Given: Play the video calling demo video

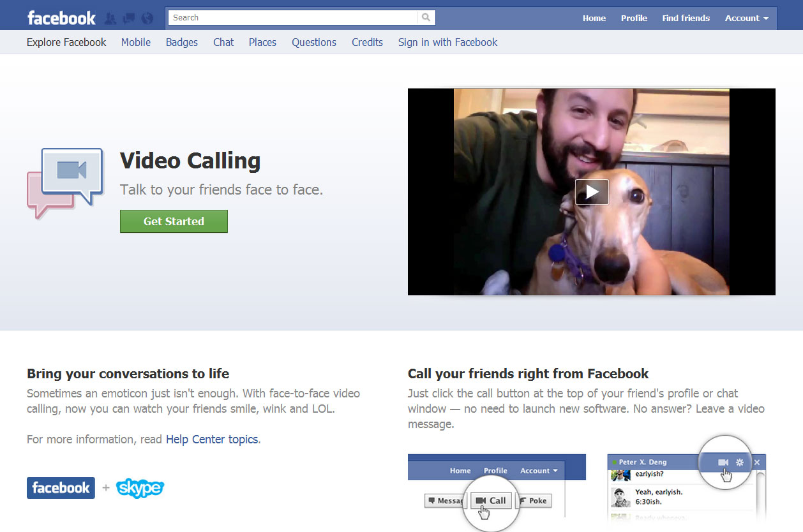Looking at the screenshot, I should click(592, 191).
